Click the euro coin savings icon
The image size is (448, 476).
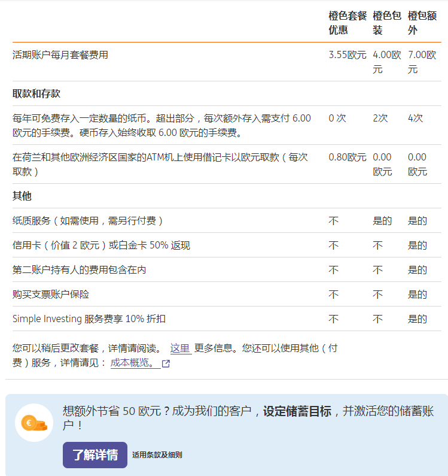pyautogui.click(x=34, y=422)
